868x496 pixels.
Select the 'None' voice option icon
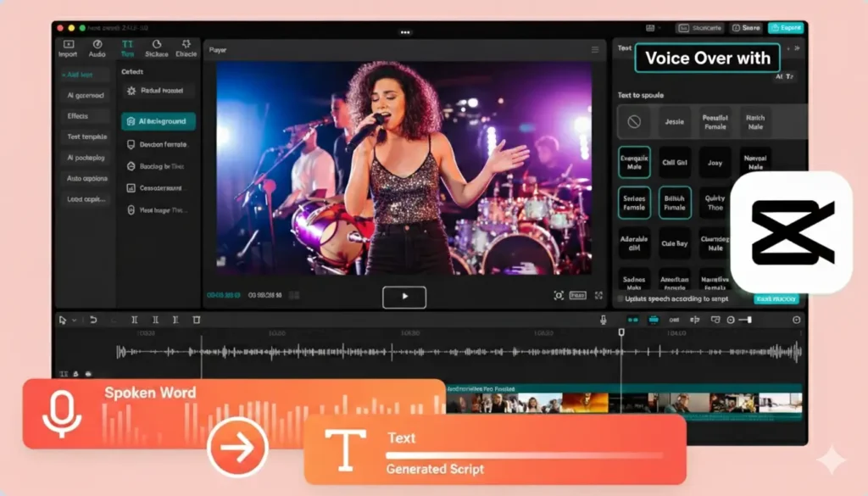tap(633, 122)
